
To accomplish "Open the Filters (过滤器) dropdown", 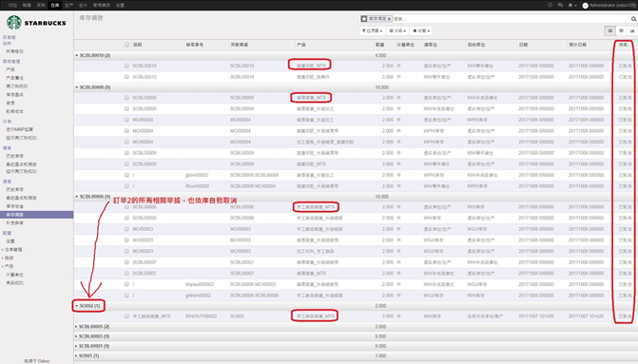I will 373,31.
